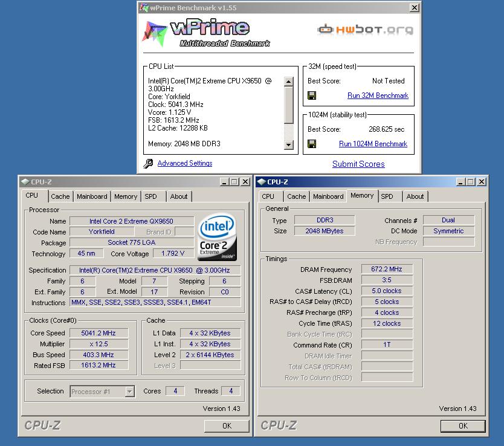This screenshot has width=504, height=446.
Task: Click the DC Mode value Symmetric
Action: tap(448, 231)
